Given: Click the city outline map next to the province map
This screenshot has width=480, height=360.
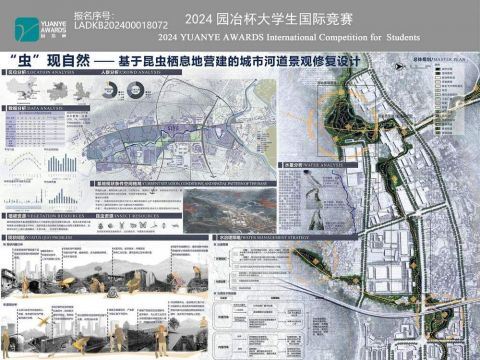Looking at the screenshot, I should pyautogui.click(x=82, y=91).
